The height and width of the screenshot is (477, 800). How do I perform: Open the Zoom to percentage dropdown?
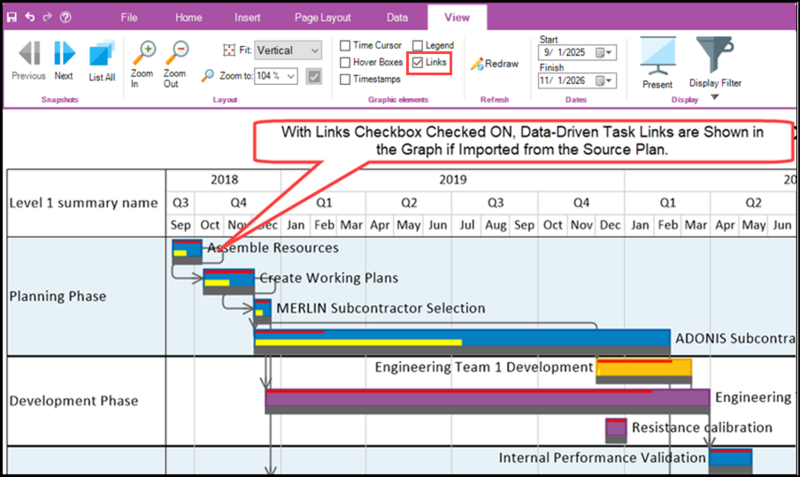click(x=291, y=76)
